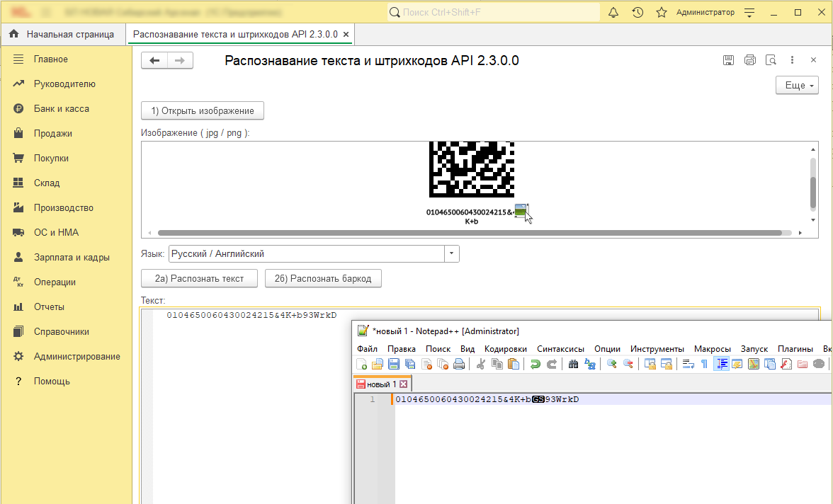
Task: Click the preview magnifier document icon
Action: click(771, 60)
